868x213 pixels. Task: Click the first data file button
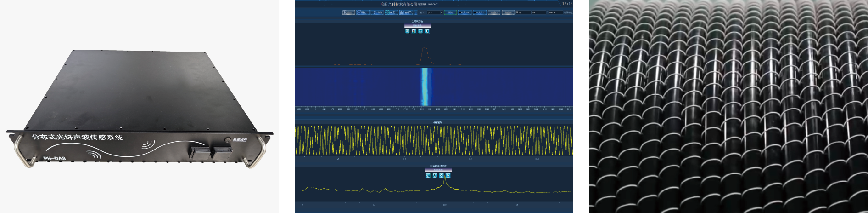click(465, 12)
